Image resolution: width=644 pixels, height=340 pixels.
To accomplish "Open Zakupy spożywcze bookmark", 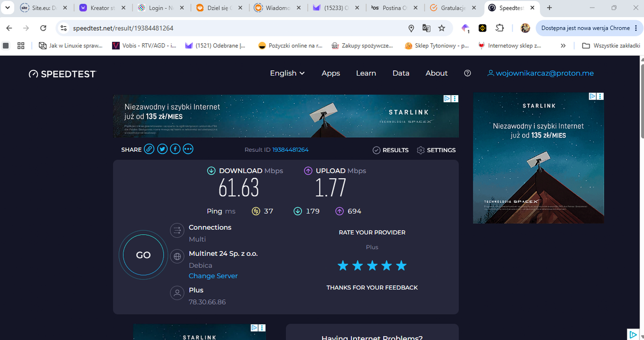I will pos(362,45).
